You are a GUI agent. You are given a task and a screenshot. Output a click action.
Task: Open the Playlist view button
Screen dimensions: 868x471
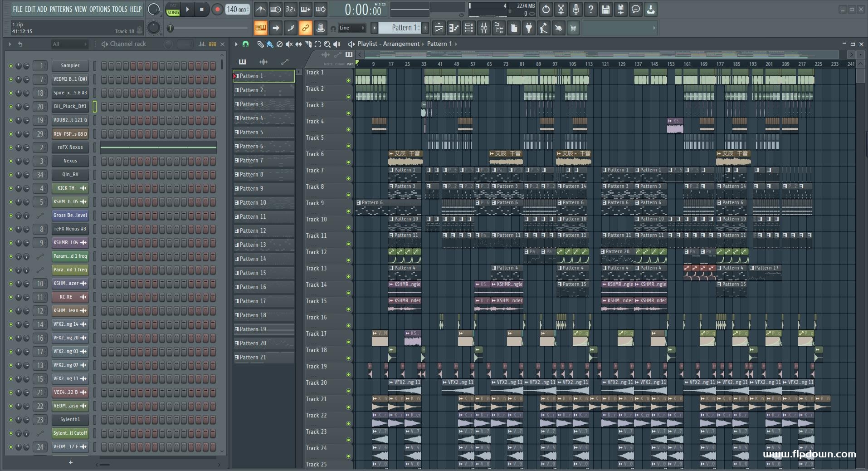[439, 28]
